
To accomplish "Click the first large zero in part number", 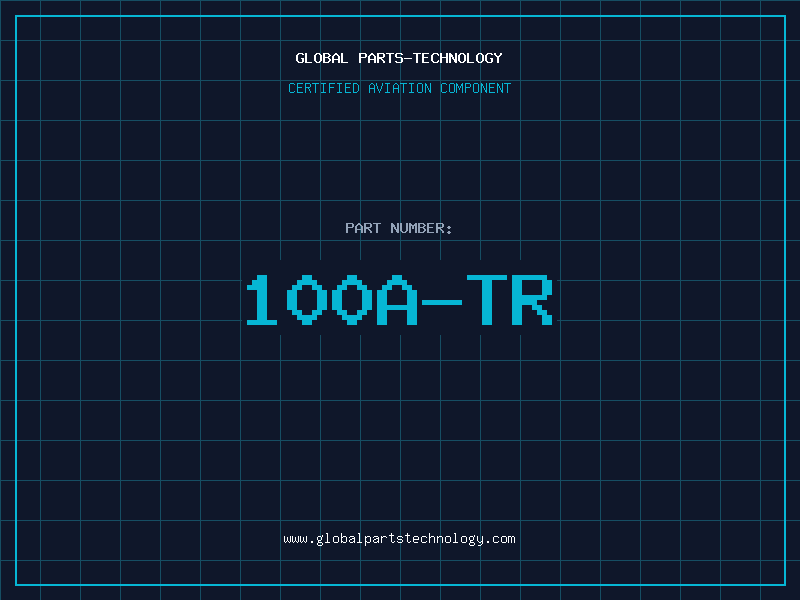I will (307, 300).
